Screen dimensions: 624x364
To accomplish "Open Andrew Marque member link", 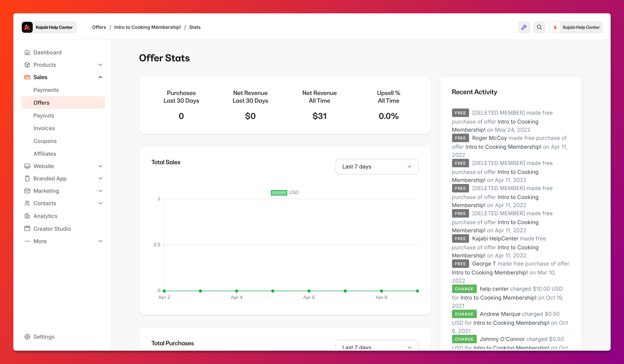I will point(500,314).
